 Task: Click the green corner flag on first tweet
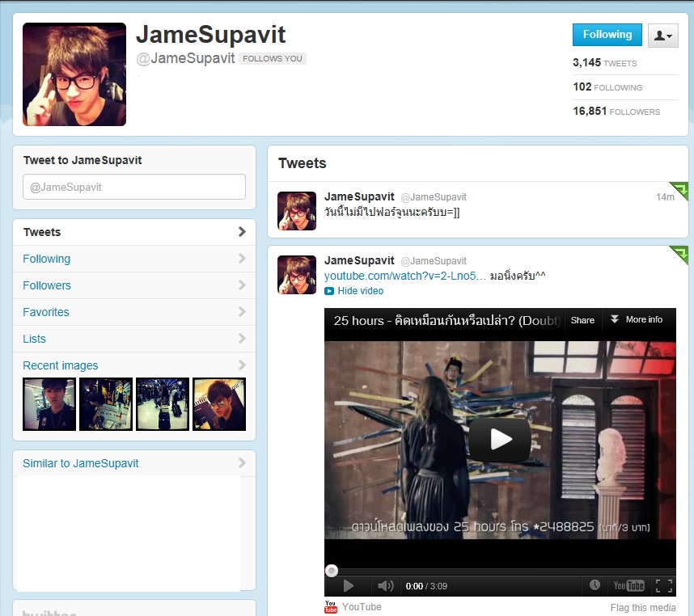(681, 189)
